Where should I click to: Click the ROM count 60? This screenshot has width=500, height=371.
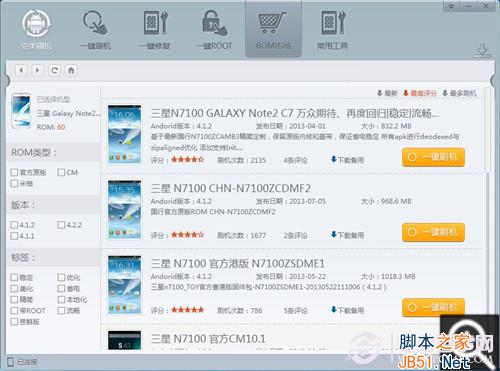click(61, 127)
